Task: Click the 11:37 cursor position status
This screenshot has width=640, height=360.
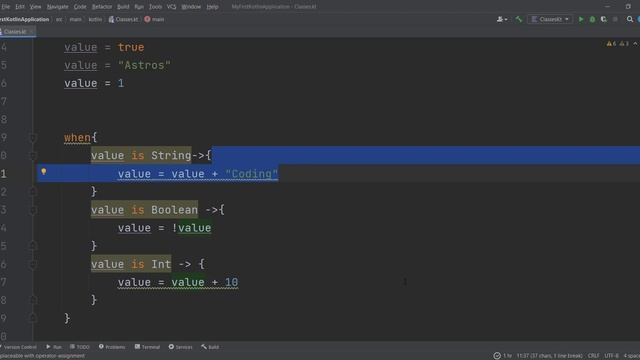Action: point(549,356)
